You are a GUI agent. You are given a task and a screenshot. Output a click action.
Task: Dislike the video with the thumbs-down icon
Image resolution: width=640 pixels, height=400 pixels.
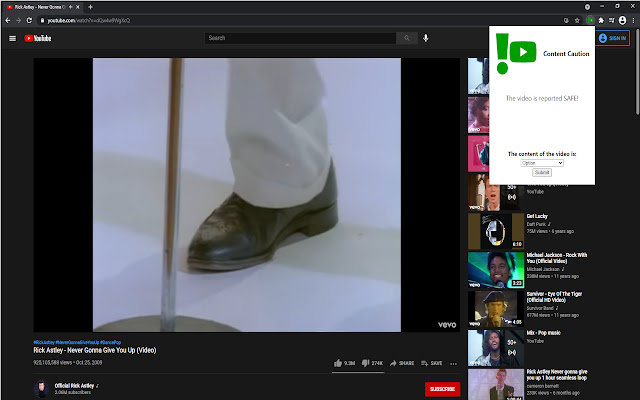tap(366, 363)
